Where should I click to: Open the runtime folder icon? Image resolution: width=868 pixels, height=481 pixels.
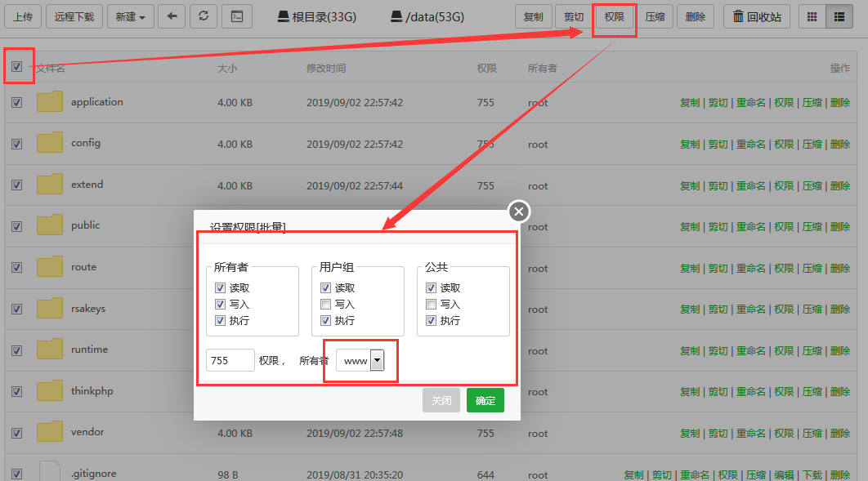coord(50,350)
